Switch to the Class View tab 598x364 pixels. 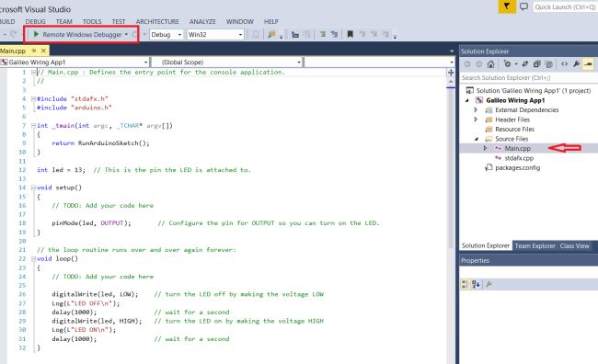point(574,245)
